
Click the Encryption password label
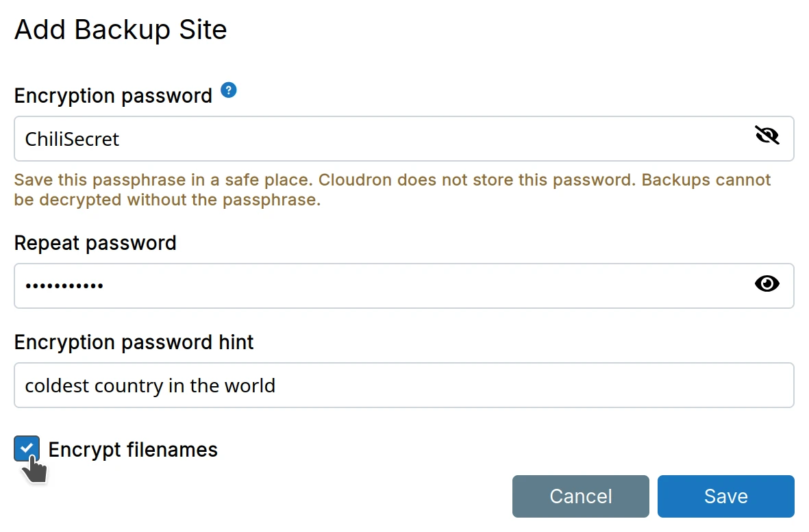coord(113,96)
